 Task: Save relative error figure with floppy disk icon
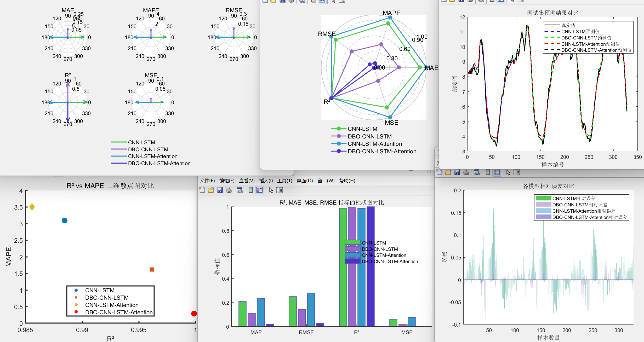(457, 172)
